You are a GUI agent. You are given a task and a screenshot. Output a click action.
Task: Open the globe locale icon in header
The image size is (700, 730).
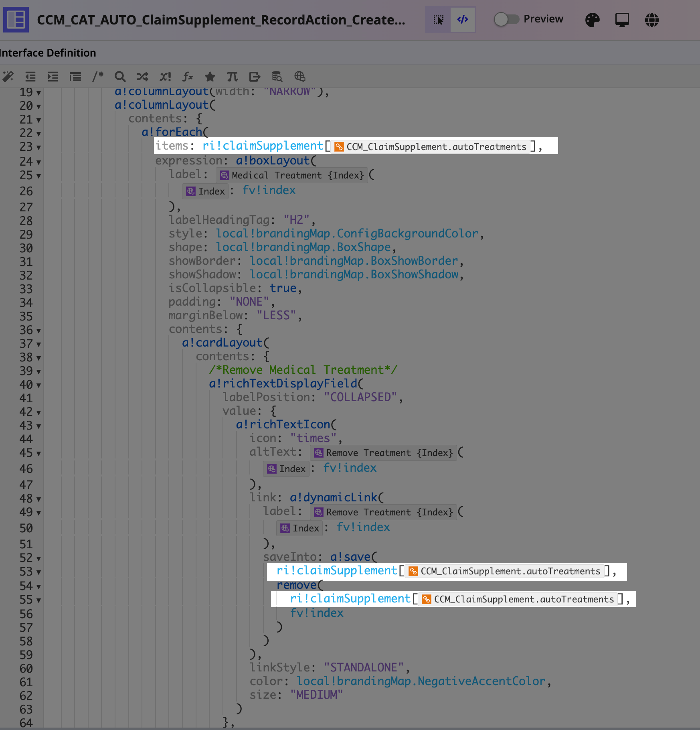pyautogui.click(x=652, y=20)
